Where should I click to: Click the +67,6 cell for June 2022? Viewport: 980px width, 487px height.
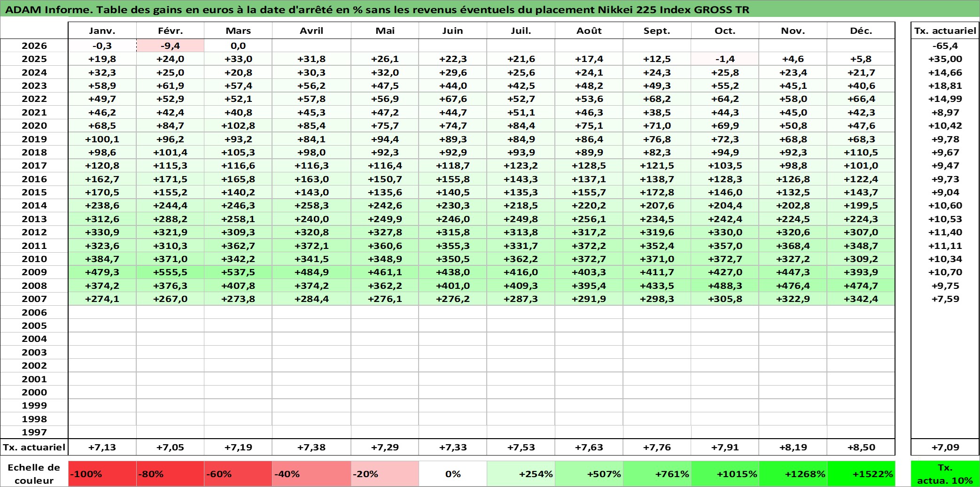(453, 99)
